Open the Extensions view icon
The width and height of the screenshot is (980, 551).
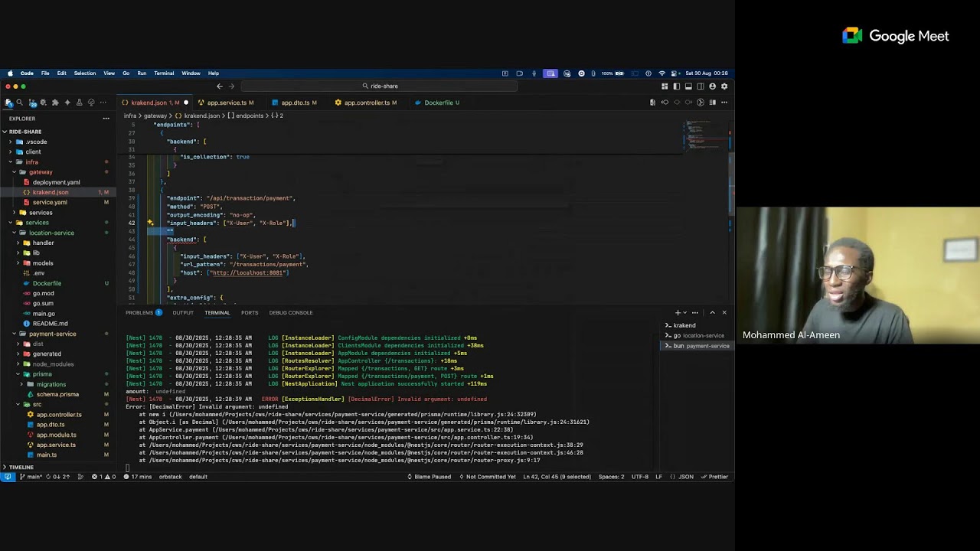(x=55, y=103)
